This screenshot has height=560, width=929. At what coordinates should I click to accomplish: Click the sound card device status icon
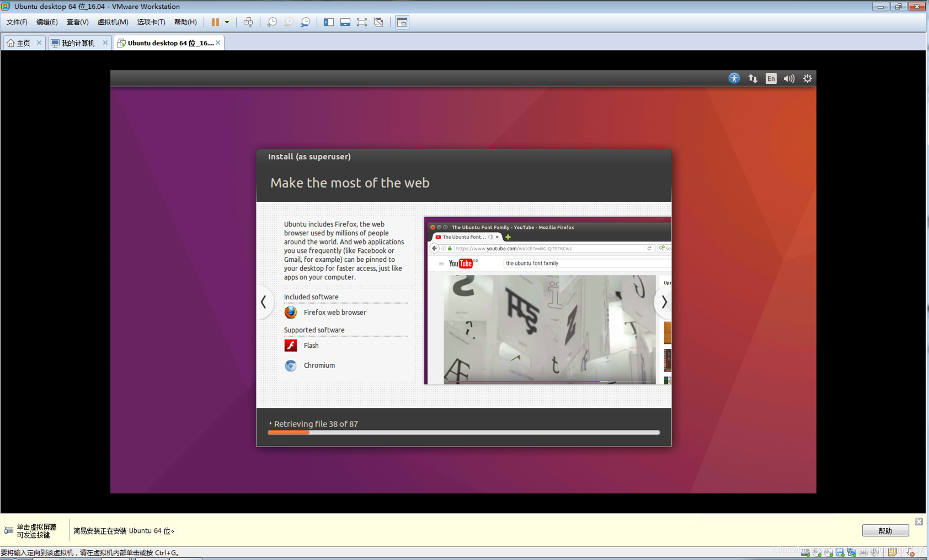(875, 552)
